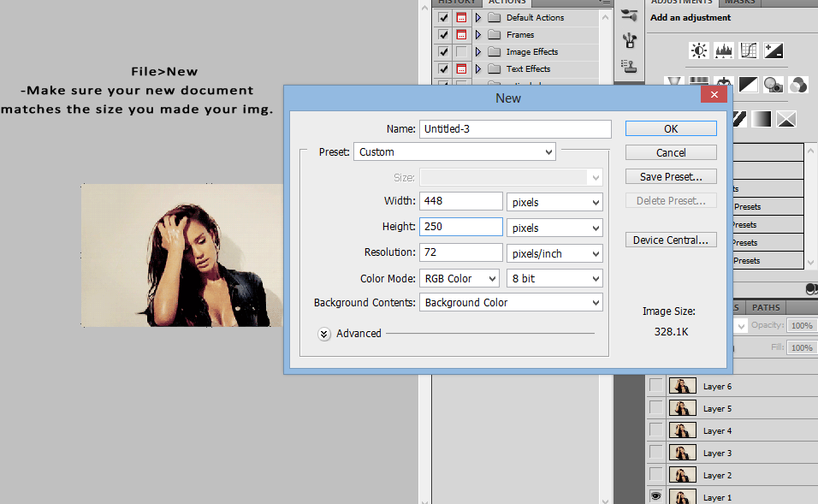Show Layer 3 visibility
818x504 pixels.
655,452
